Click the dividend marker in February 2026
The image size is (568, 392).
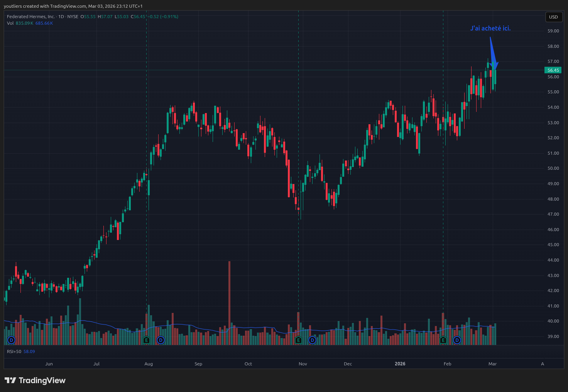tap(457, 340)
